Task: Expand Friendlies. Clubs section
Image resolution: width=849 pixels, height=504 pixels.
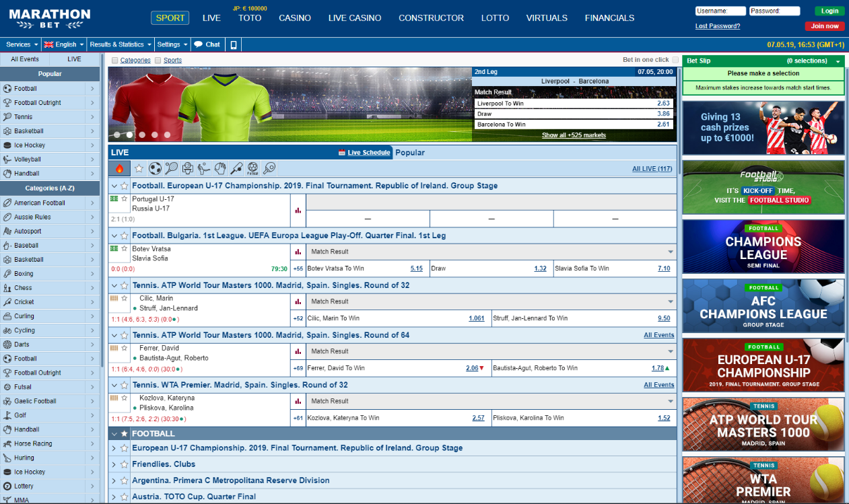Action: coord(114,464)
